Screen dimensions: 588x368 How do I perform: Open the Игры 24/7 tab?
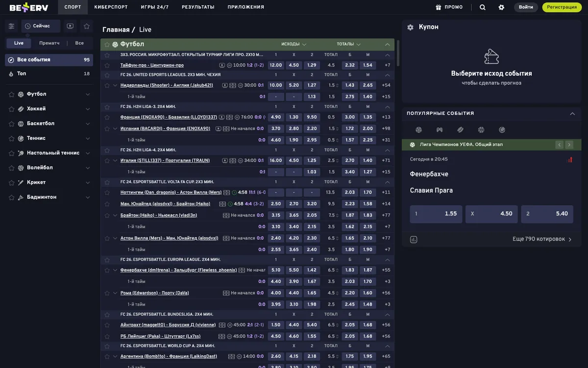155,7
